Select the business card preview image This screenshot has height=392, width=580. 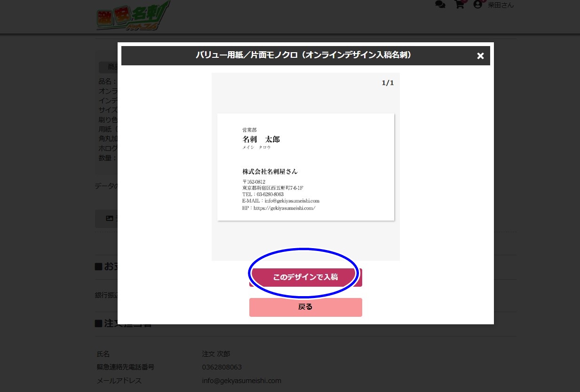click(x=306, y=167)
